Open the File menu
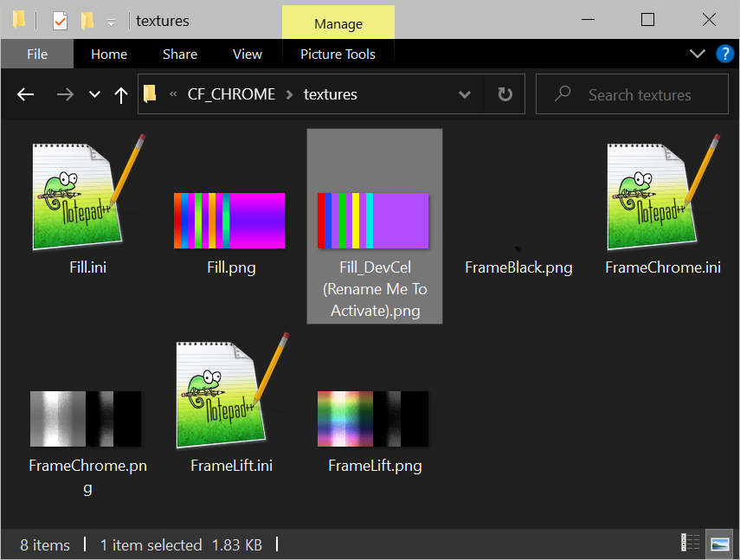 click(36, 54)
